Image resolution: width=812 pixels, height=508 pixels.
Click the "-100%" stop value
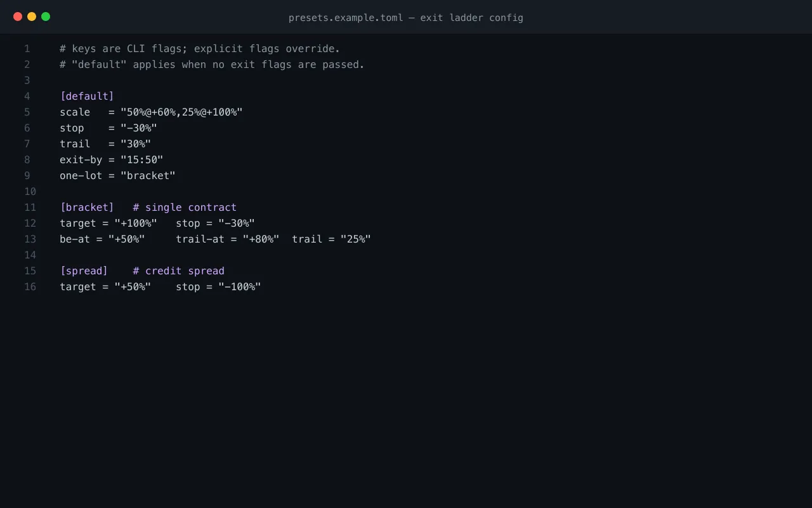(x=240, y=287)
